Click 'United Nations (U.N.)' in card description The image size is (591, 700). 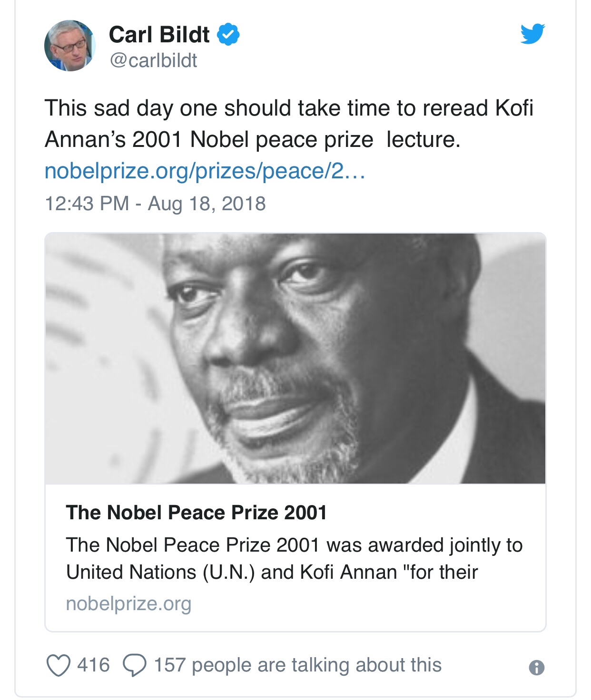coord(161,572)
